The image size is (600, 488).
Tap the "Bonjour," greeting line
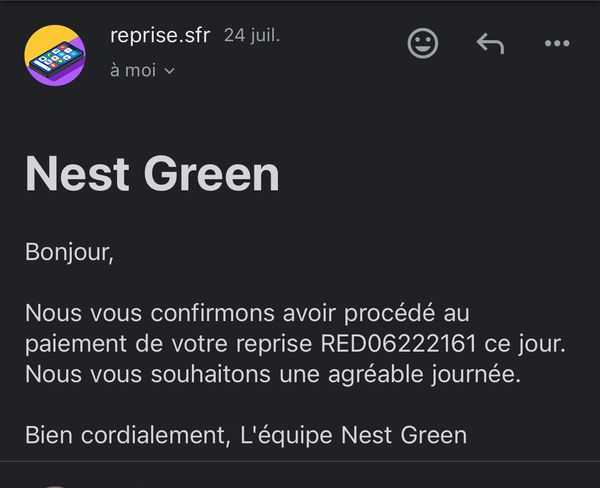70,252
